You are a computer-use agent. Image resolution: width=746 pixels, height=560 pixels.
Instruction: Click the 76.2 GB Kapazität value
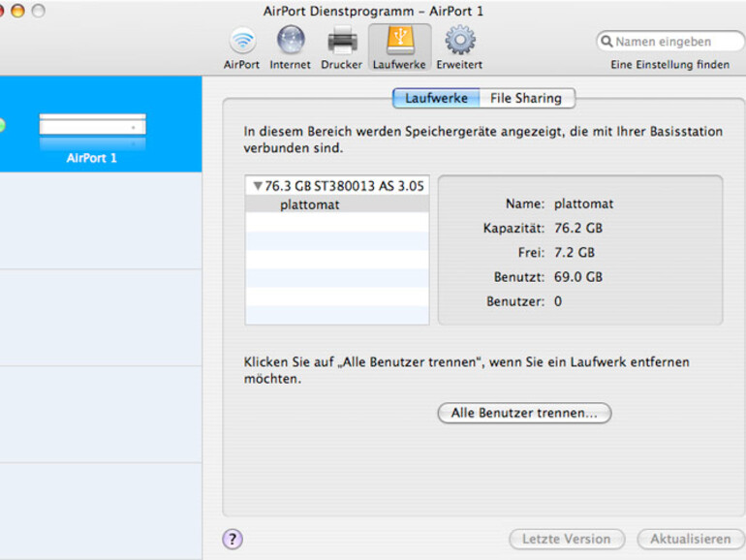click(578, 228)
